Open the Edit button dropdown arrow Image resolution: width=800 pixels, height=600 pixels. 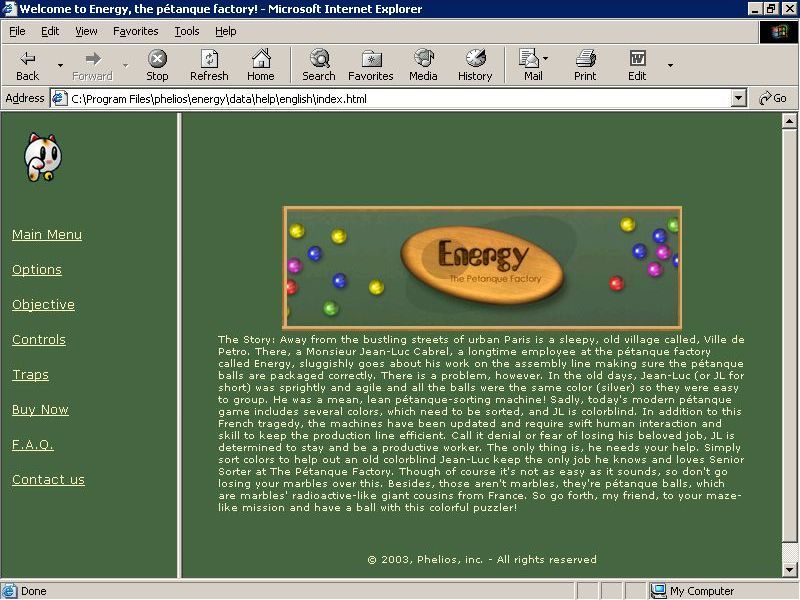coord(670,66)
